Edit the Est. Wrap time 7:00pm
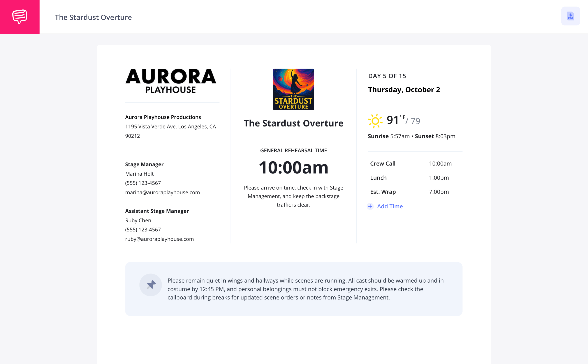 pyautogui.click(x=439, y=192)
